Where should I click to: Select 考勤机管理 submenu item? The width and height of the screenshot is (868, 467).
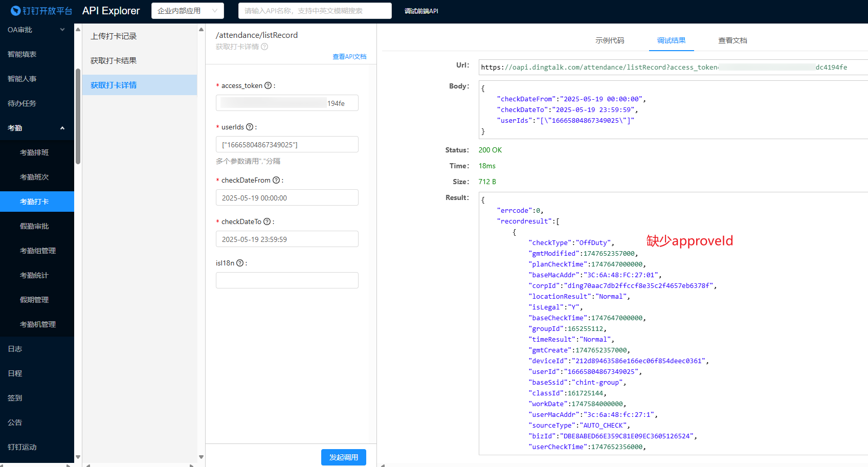38,324
